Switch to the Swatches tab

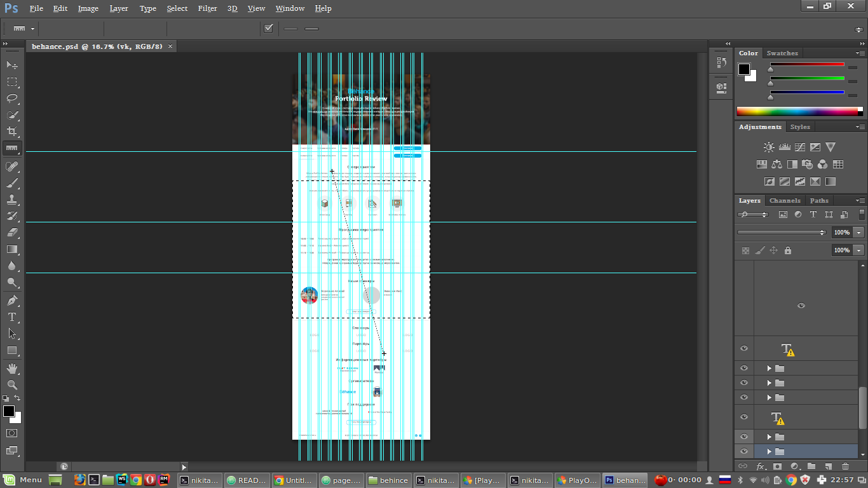(x=782, y=53)
